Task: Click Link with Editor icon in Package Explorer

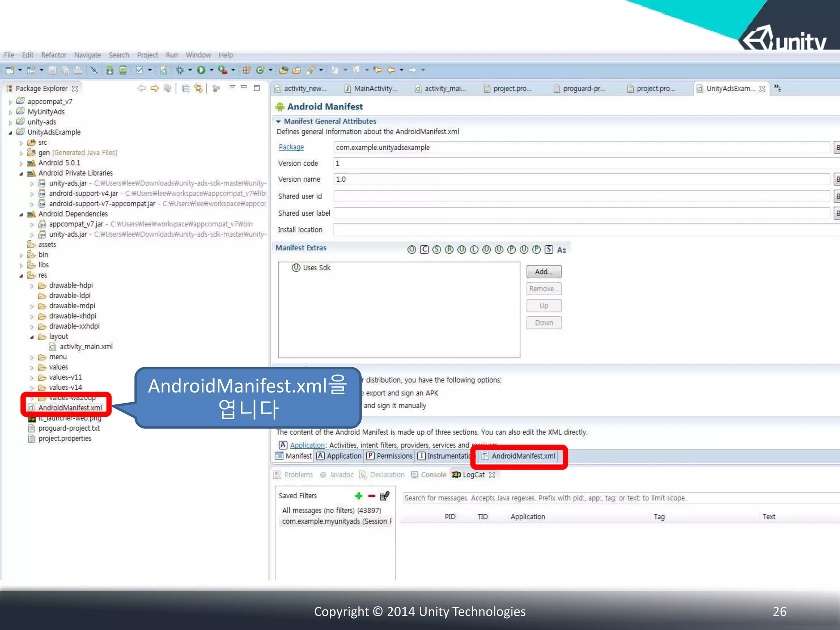Action: pos(199,88)
